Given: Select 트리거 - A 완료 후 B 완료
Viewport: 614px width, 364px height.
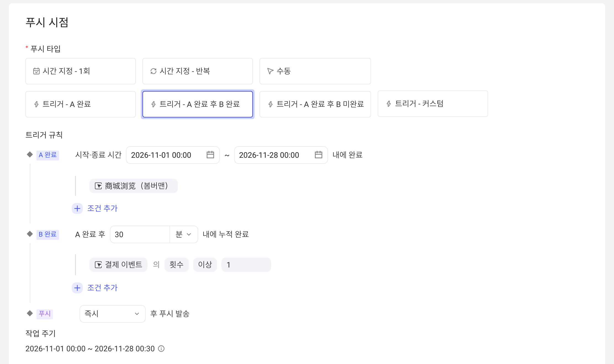Looking at the screenshot, I should pyautogui.click(x=198, y=104).
